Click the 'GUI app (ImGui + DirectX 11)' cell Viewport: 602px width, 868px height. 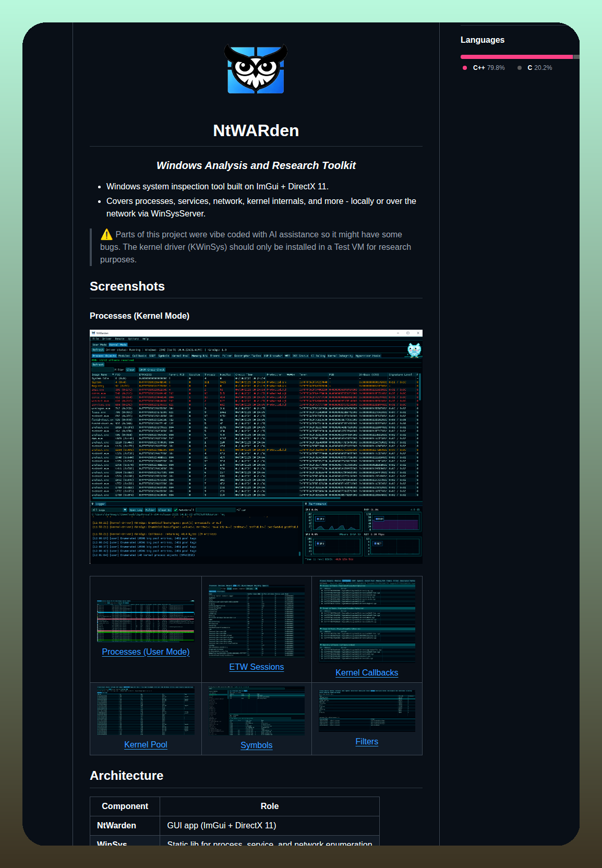point(270,825)
